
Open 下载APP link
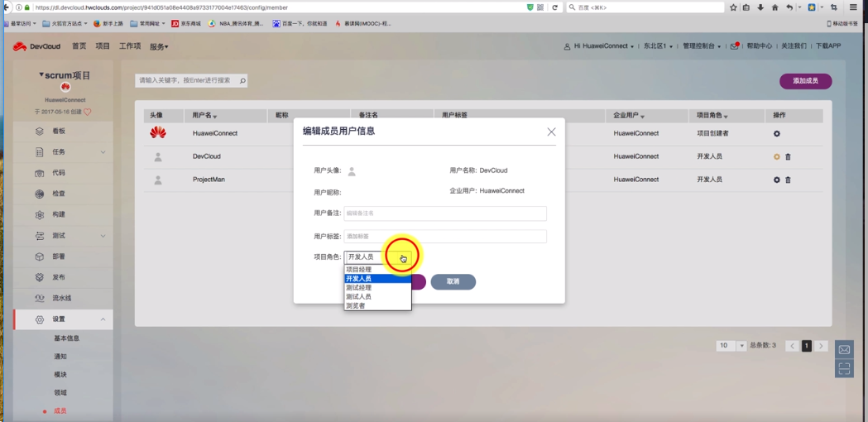pyautogui.click(x=828, y=46)
